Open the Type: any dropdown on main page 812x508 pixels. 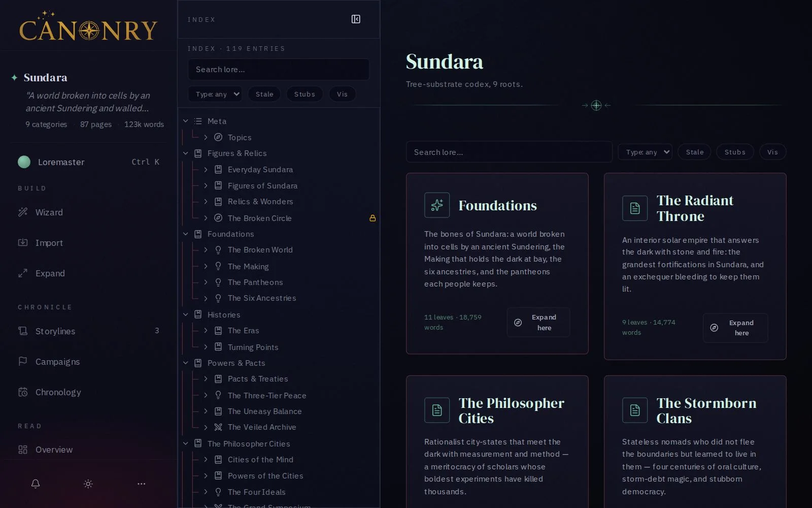click(x=645, y=152)
